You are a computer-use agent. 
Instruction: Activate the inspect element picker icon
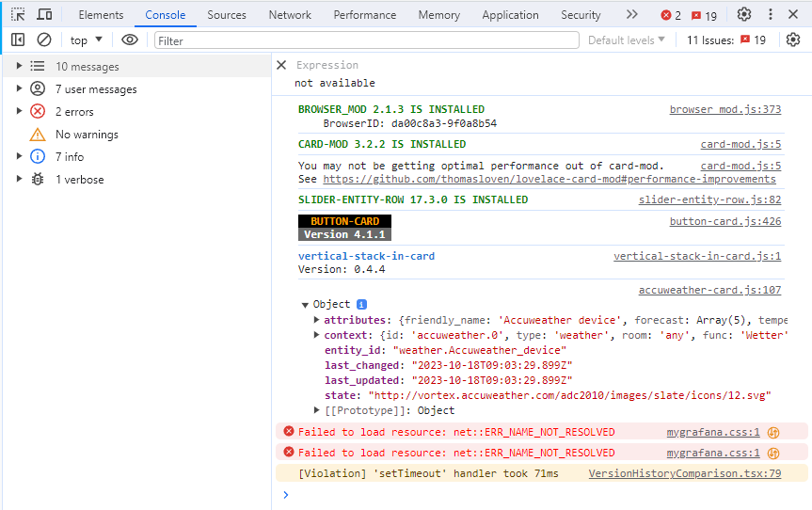[x=18, y=14]
